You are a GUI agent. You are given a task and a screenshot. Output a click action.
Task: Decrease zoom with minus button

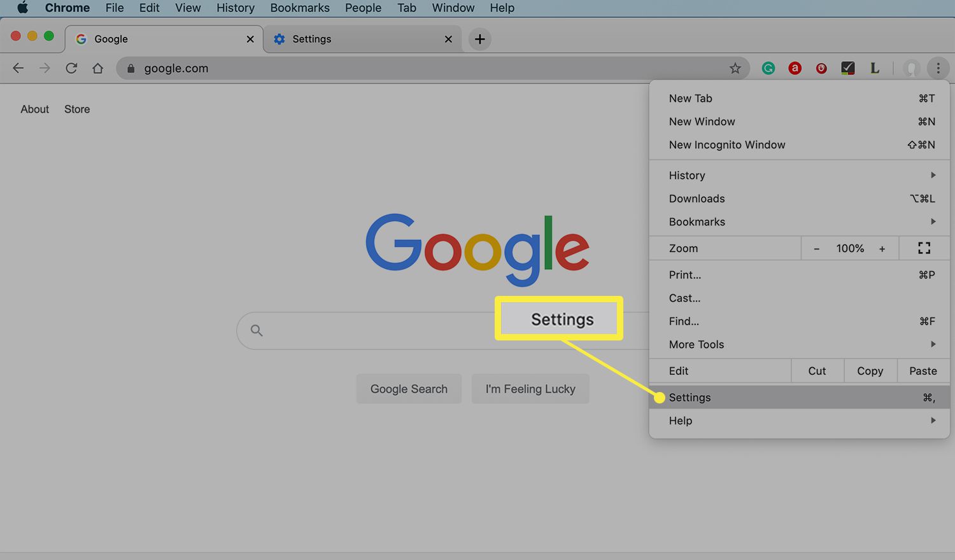click(816, 249)
